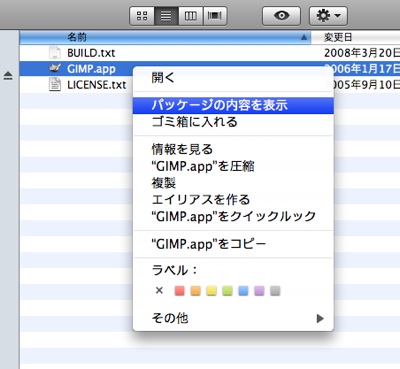Choose 開く from the context menu
This screenshot has height=369, width=400.
coord(233,78)
